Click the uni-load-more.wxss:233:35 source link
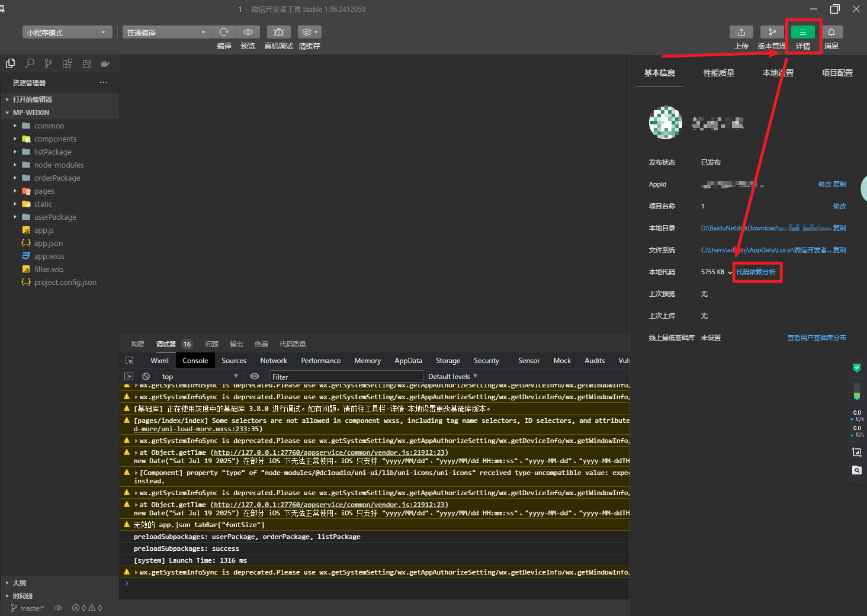 coord(198,429)
